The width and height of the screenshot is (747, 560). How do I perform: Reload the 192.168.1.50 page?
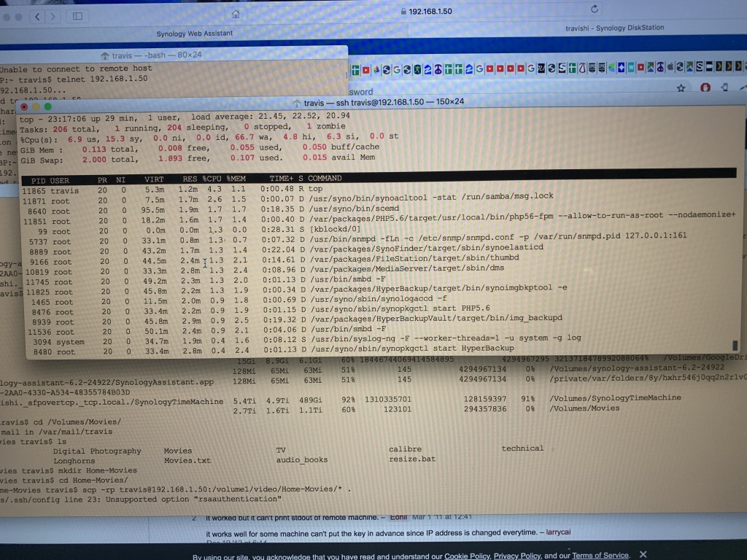(594, 9)
